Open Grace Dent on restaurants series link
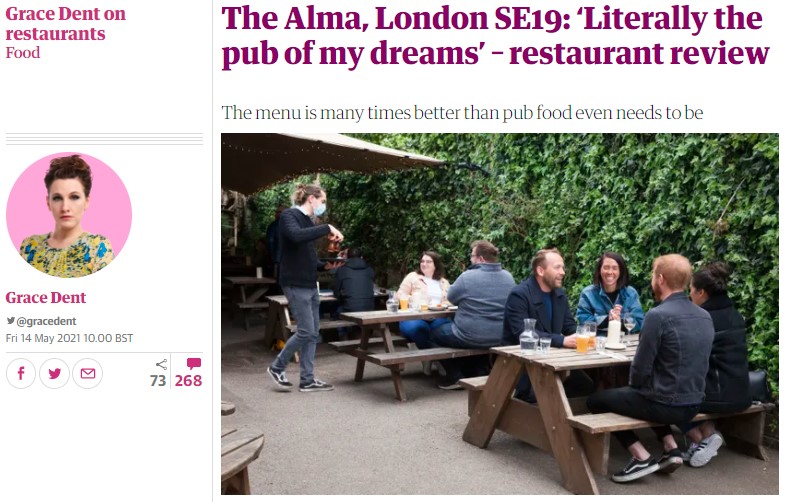This screenshot has width=788, height=502. [65, 23]
